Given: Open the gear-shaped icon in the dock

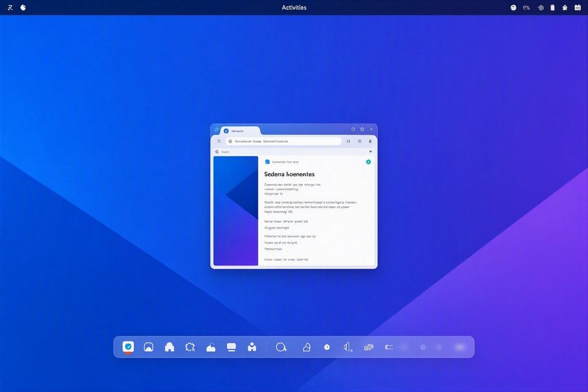Looking at the screenshot, I should coord(190,347).
